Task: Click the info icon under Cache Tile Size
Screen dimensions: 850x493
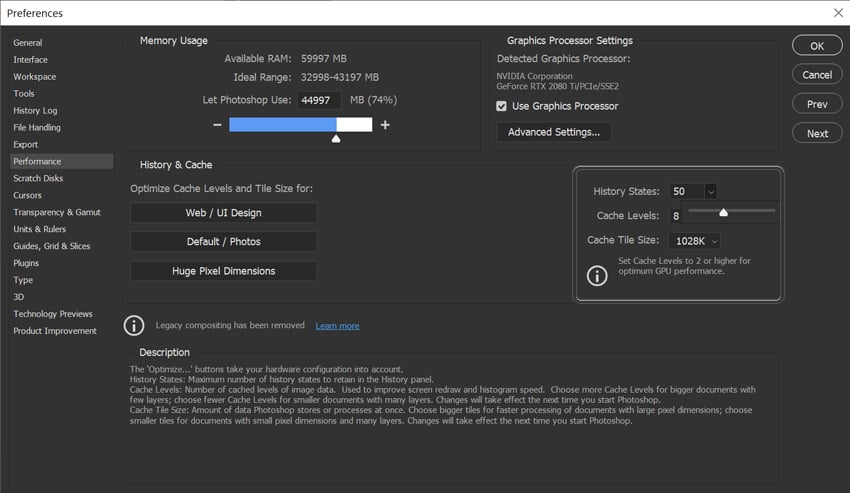Action: pyautogui.click(x=597, y=275)
